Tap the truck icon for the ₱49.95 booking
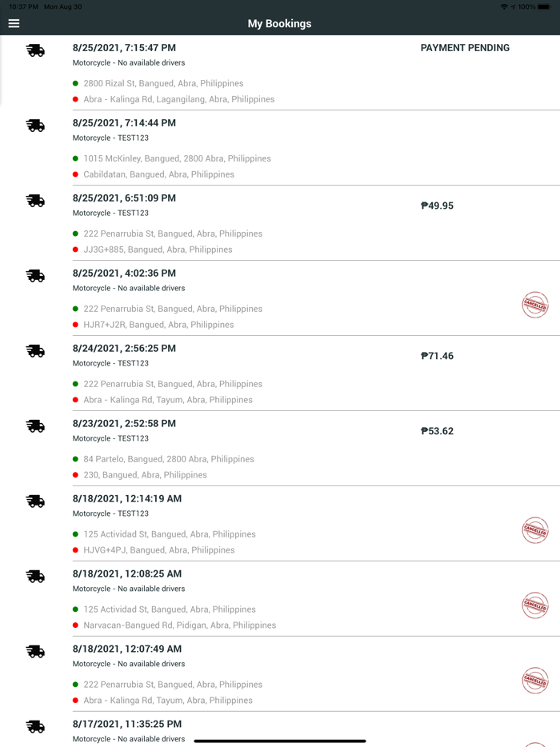This screenshot has width=560, height=747. [x=34, y=200]
